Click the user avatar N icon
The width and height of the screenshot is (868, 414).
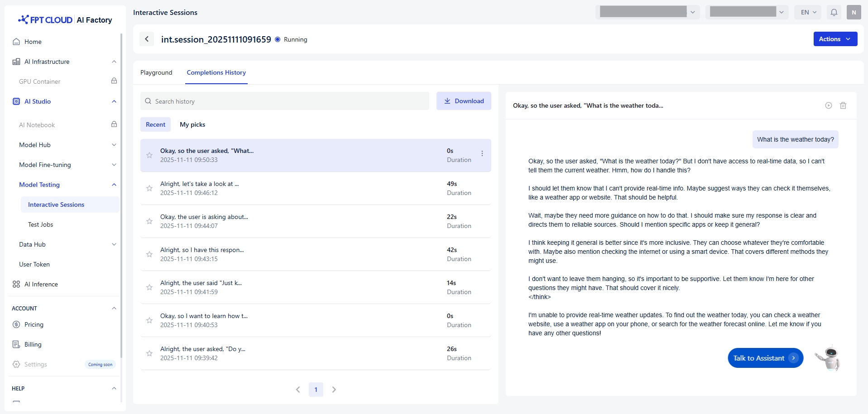coord(854,12)
